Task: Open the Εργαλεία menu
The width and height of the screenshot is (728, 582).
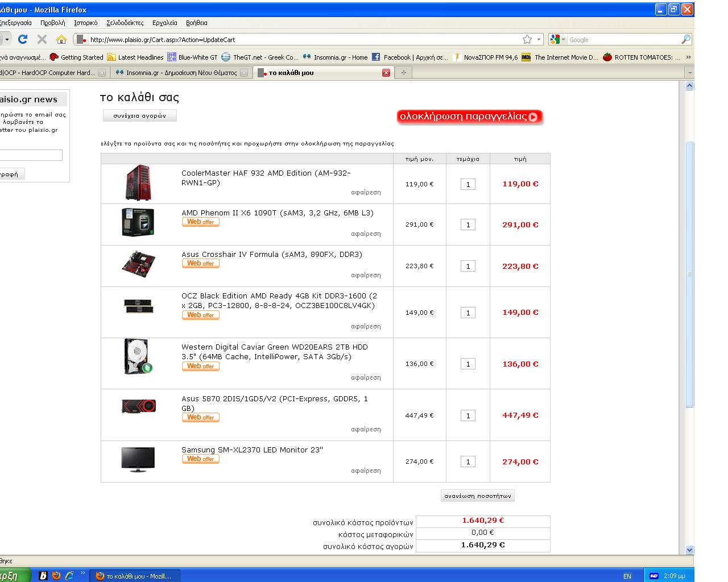Action: pos(165,23)
